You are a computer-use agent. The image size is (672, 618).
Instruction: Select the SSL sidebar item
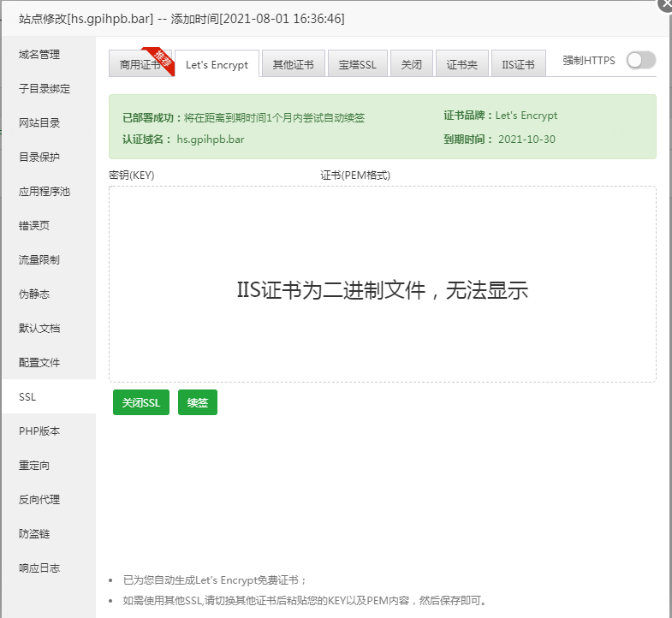click(49, 396)
